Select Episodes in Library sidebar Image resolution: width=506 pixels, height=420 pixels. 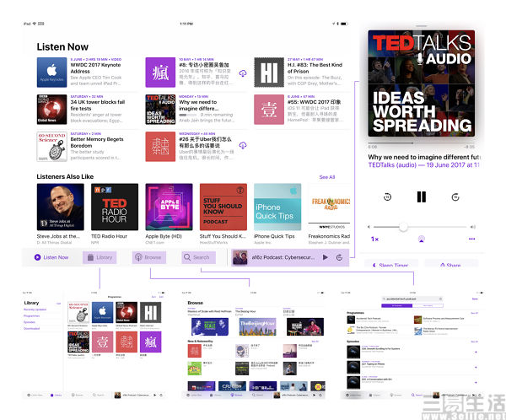(30, 322)
